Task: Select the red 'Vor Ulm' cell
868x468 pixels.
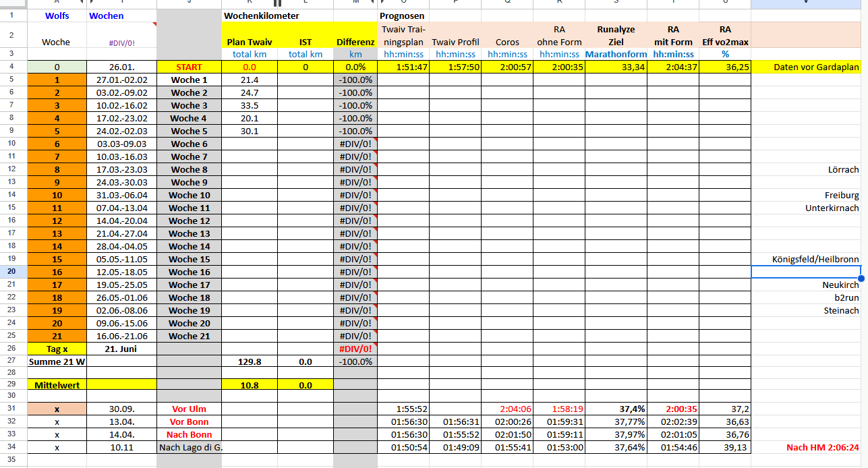Action: 189,409
